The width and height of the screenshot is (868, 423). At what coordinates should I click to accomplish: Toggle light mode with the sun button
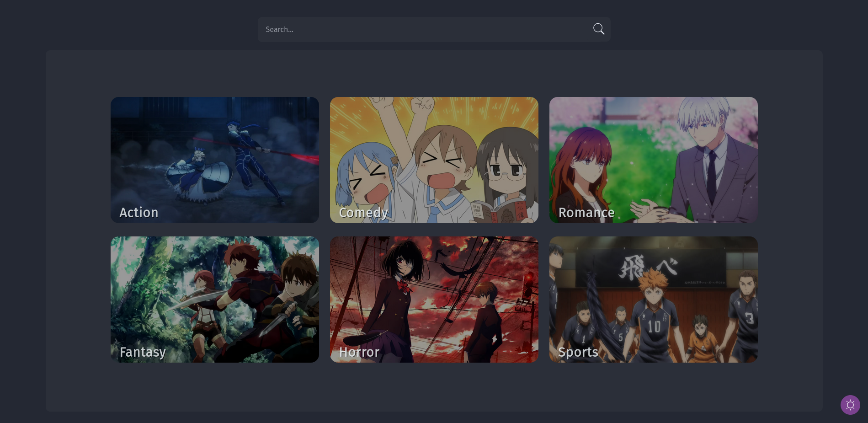coord(850,405)
